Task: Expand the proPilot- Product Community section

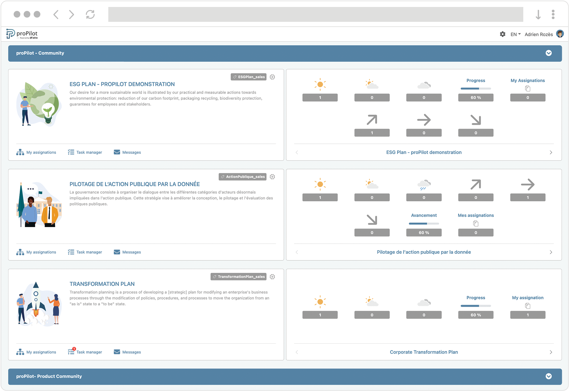Action: 548,377
